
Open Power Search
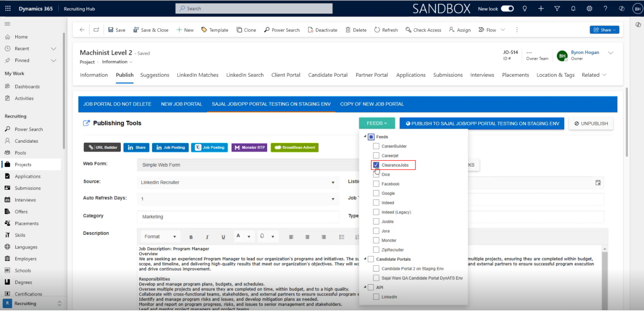click(282, 30)
